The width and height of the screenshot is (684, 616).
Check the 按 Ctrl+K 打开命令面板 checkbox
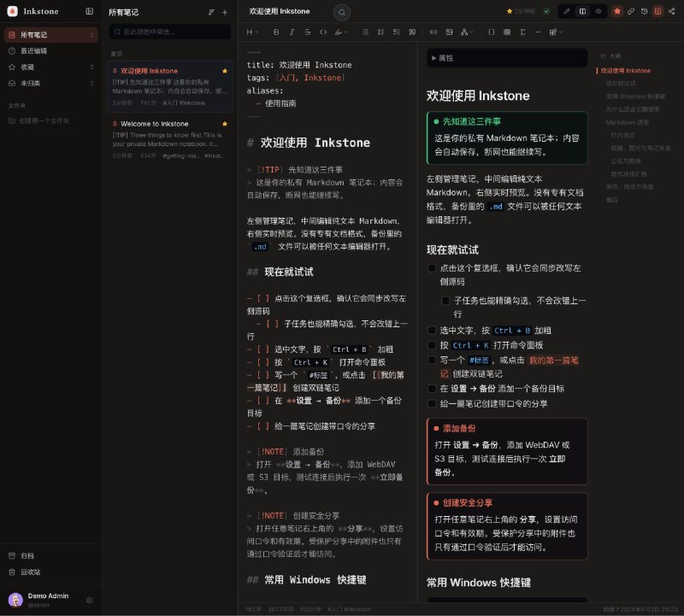tap(432, 345)
